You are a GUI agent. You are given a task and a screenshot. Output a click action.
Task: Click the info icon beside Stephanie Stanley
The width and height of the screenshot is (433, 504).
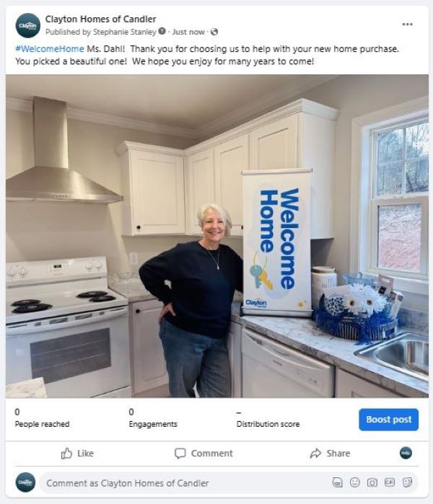(162, 31)
